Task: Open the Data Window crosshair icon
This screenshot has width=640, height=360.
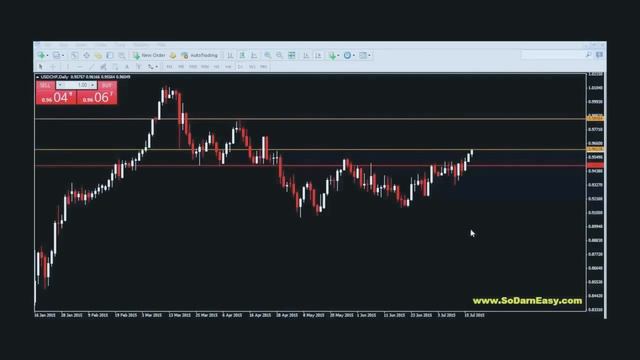Action: (86, 55)
